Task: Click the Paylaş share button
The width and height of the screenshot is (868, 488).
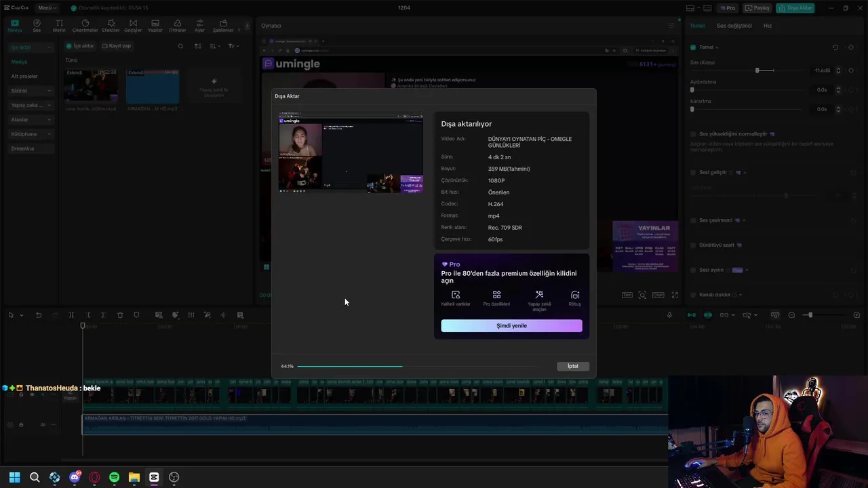Action: click(x=757, y=8)
